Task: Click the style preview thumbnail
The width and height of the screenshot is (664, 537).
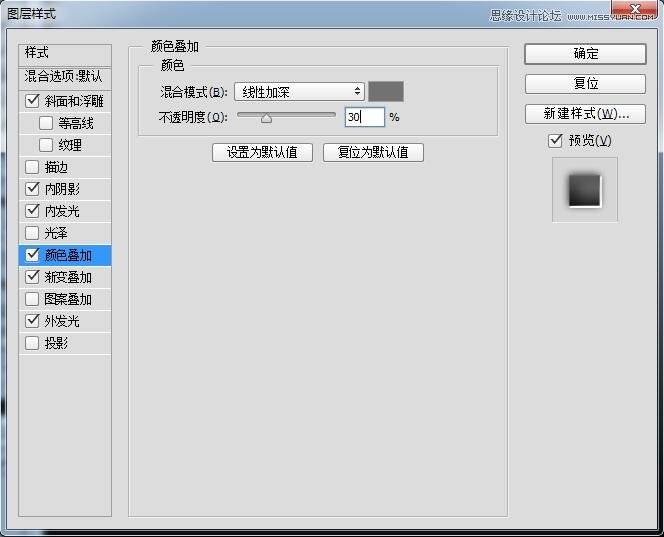Action: click(585, 190)
